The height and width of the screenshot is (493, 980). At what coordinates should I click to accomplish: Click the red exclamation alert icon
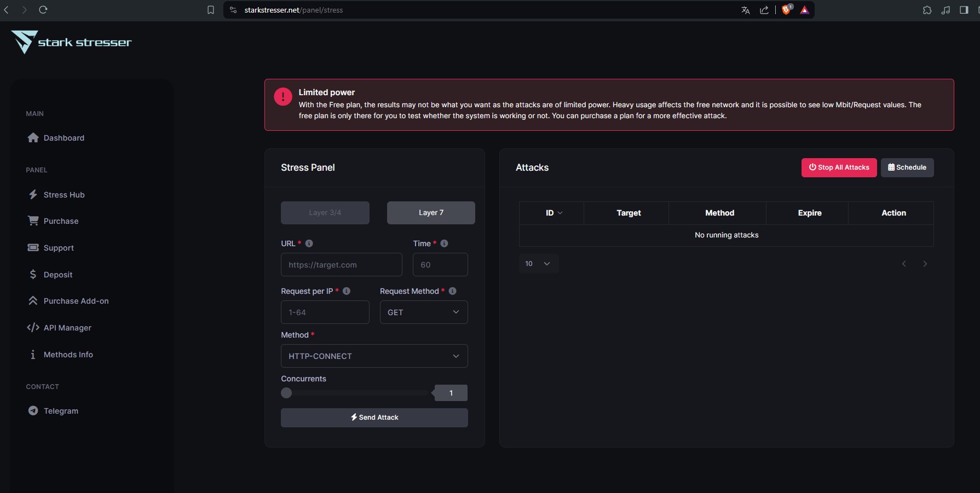(x=283, y=97)
